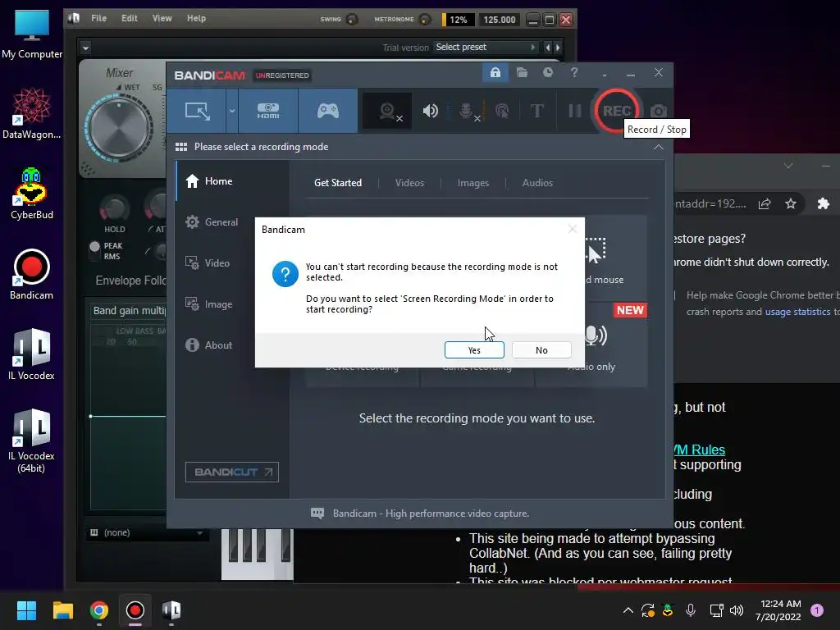Open Chrome extensions puzzle icon
Screen dimensions: 840x630
coord(824,203)
